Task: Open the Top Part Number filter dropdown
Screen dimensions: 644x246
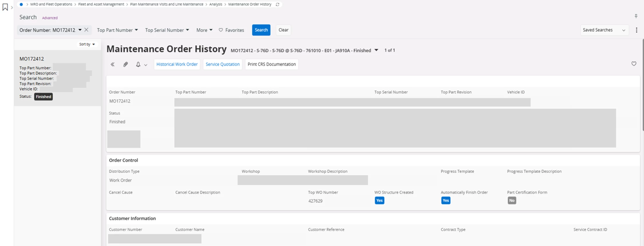Action: pos(117,30)
